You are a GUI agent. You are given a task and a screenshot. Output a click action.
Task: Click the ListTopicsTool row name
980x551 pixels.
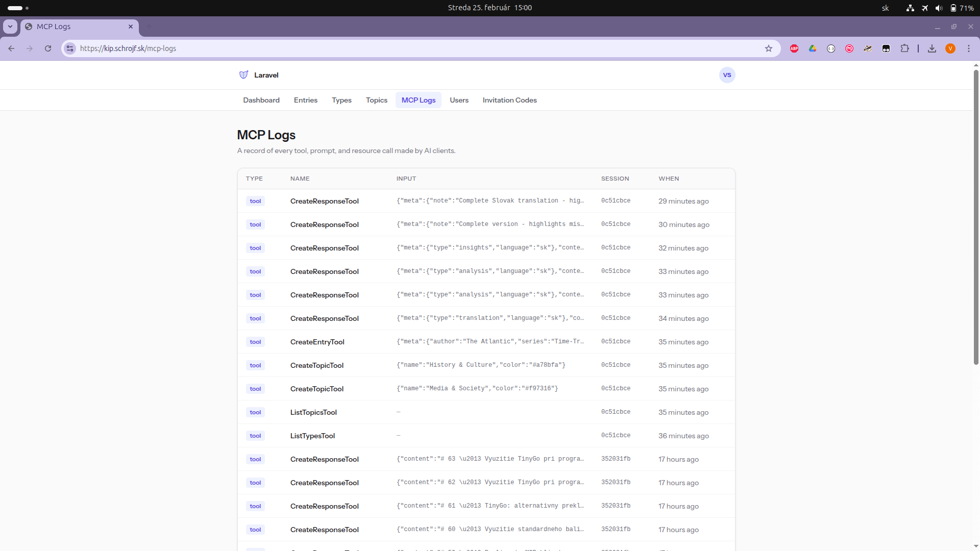pyautogui.click(x=313, y=412)
